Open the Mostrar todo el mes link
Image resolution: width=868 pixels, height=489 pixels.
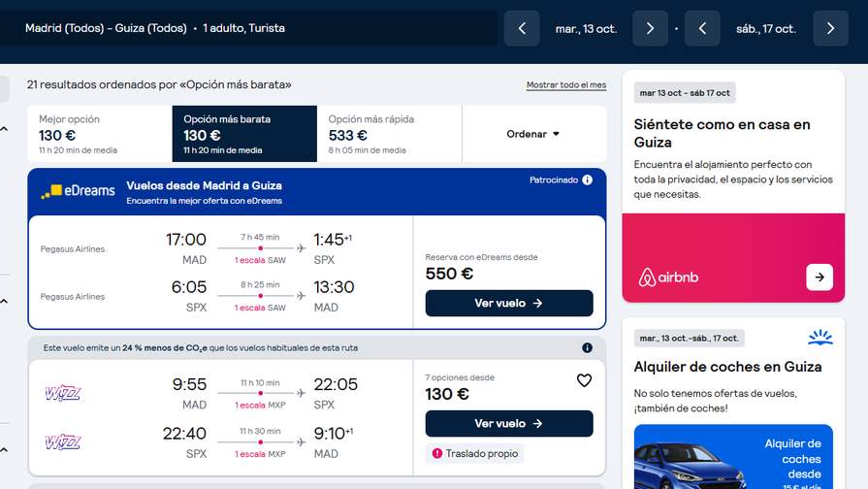point(566,84)
